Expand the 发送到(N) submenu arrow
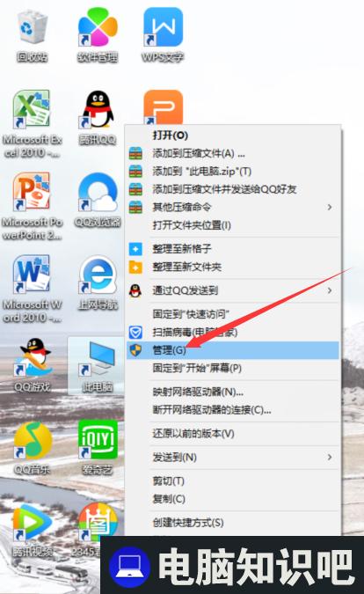The width and height of the screenshot is (364, 594). [330, 458]
